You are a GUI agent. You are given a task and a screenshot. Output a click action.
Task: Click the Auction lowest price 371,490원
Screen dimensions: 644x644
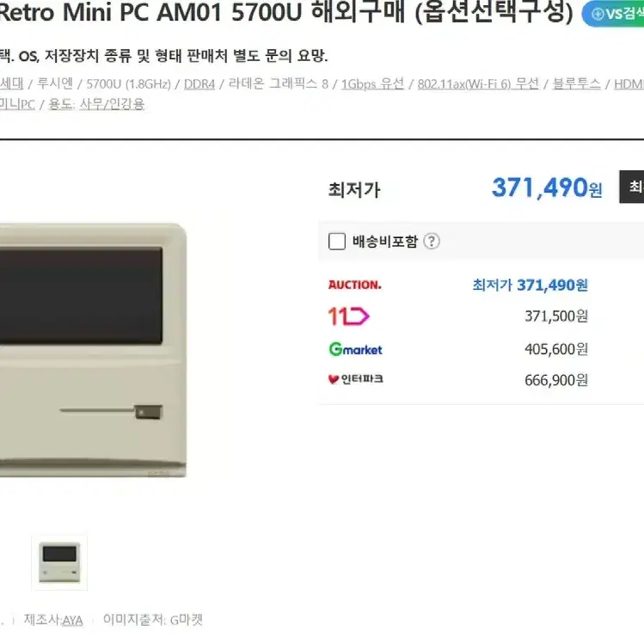530,285
